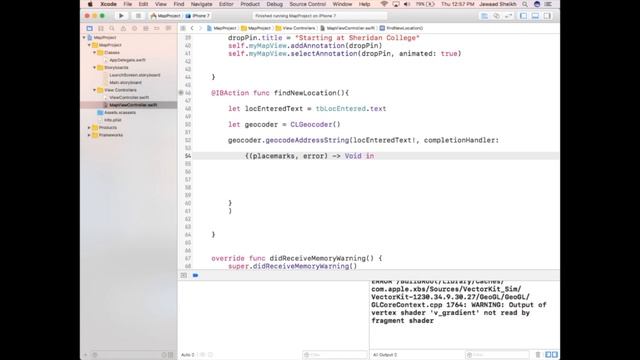Toggle the Navigator pane visibility
The image size is (640, 360).
523,16
